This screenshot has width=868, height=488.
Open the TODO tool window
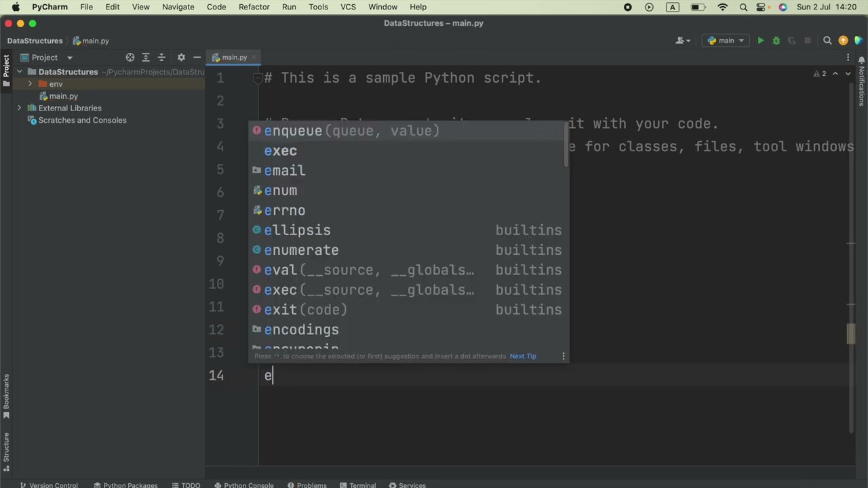[185, 485]
